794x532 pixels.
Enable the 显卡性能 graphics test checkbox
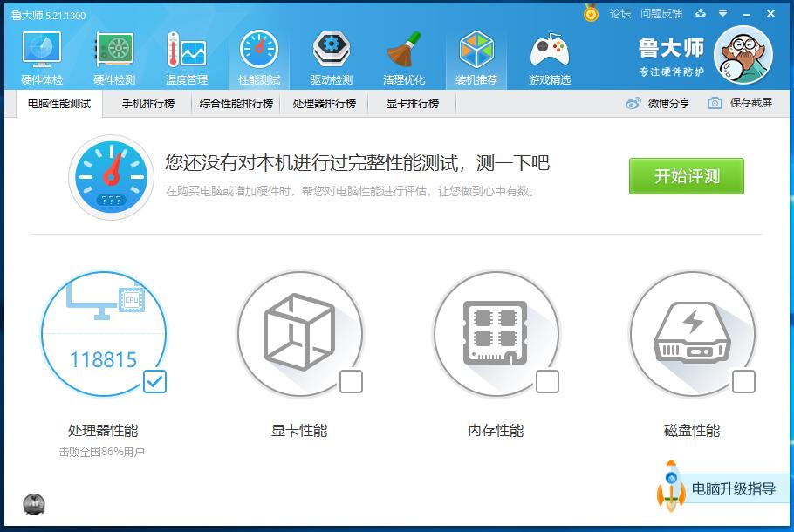[353, 382]
